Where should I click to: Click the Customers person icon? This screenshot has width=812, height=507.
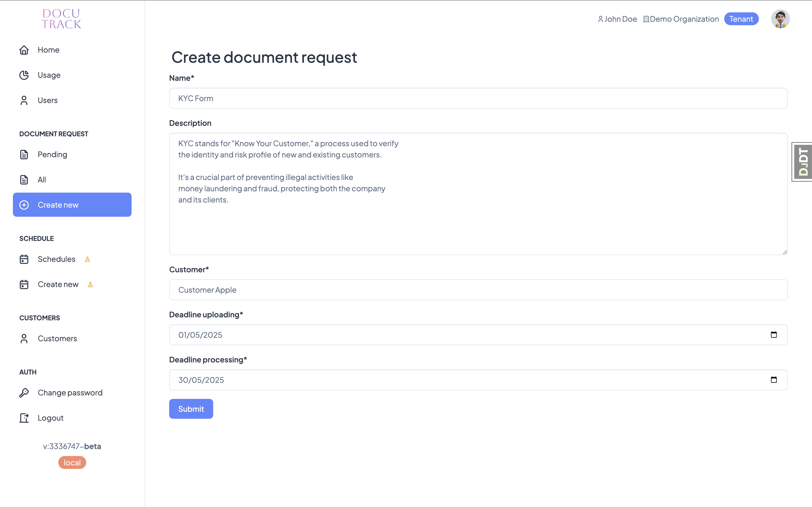click(x=24, y=339)
